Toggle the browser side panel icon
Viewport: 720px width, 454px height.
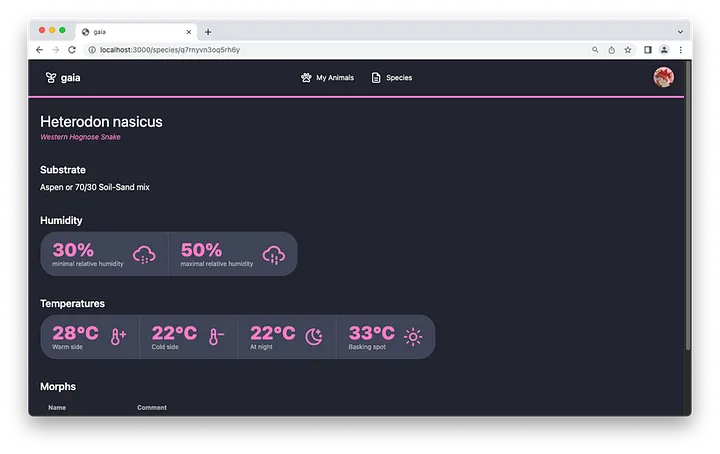[x=647, y=50]
